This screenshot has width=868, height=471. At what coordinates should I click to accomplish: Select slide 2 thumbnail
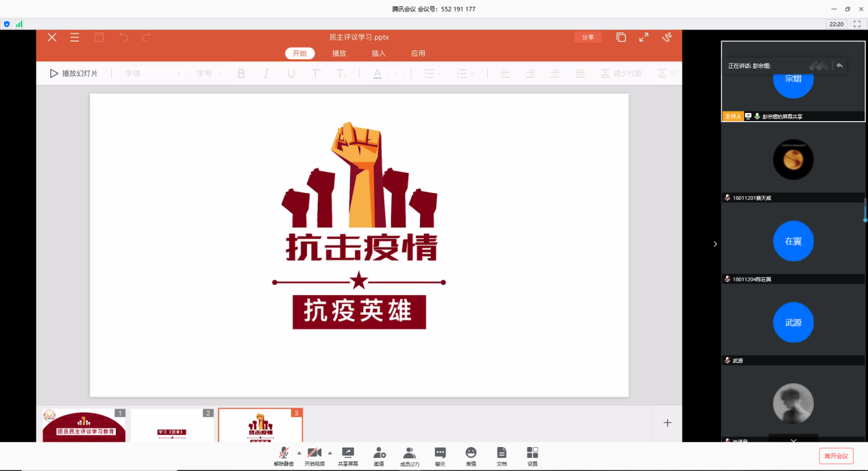tap(172, 425)
